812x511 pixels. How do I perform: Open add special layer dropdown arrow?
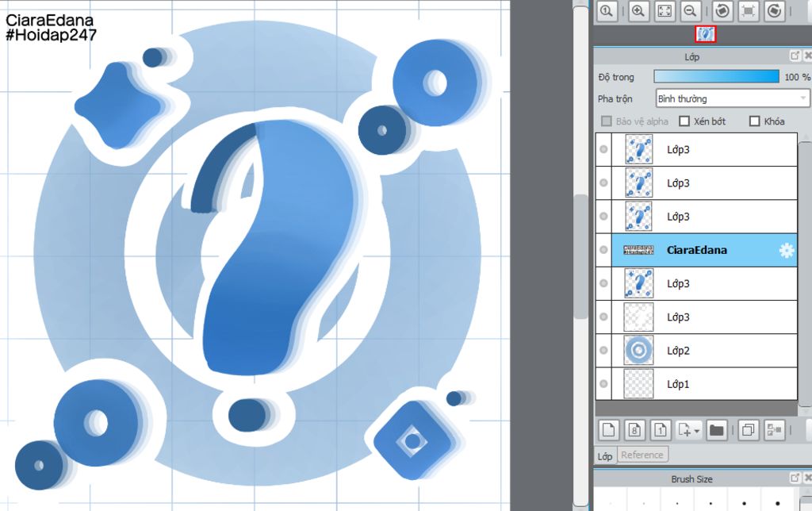tap(696, 431)
